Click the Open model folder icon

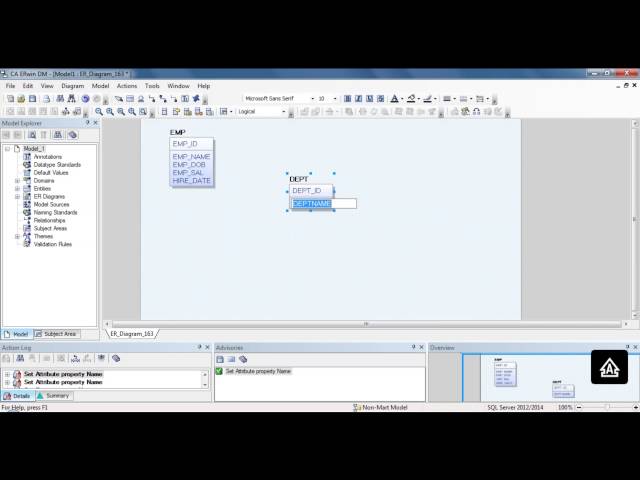21,99
